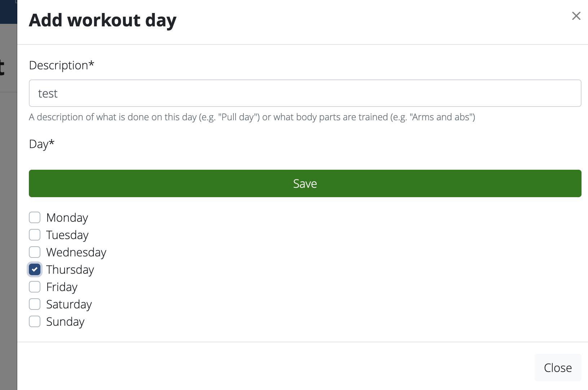588x390 pixels.
Task: Uncheck the Thursday checkbox
Action: click(34, 269)
